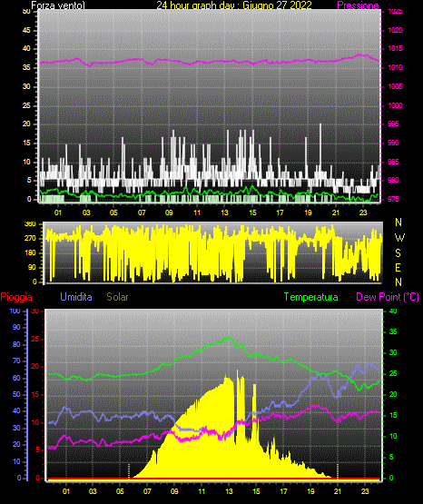
Task: Click the 180 value on wind direction axis
Action: pos(30,253)
